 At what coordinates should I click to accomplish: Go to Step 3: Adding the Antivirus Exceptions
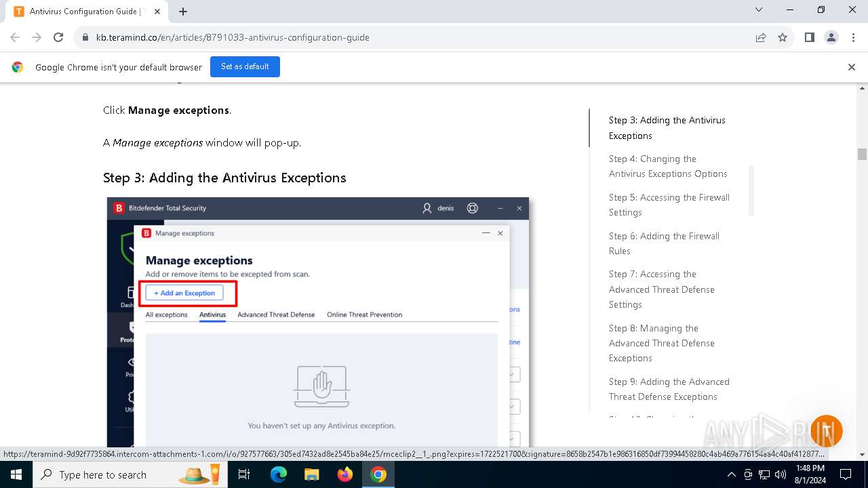(x=667, y=127)
